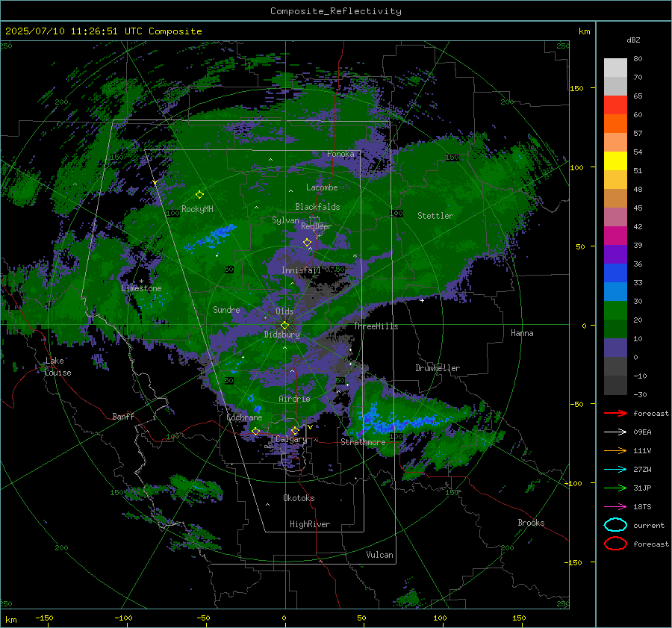Click the yellow diamond marker below Cochrane
This screenshot has width=672, height=628.
tap(255, 432)
